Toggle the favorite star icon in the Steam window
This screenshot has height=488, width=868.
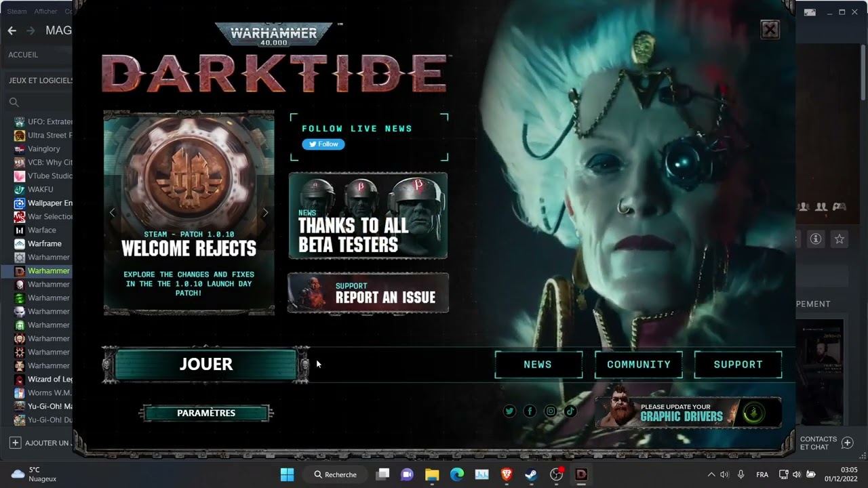pos(840,239)
